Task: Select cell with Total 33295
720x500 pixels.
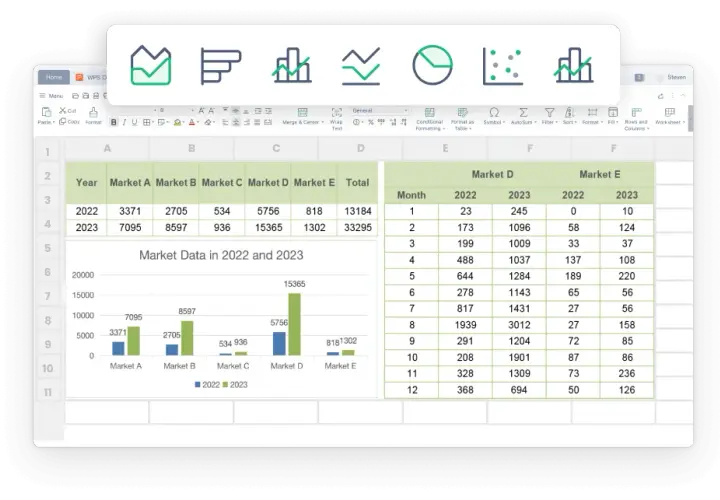Action: tap(358, 228)
